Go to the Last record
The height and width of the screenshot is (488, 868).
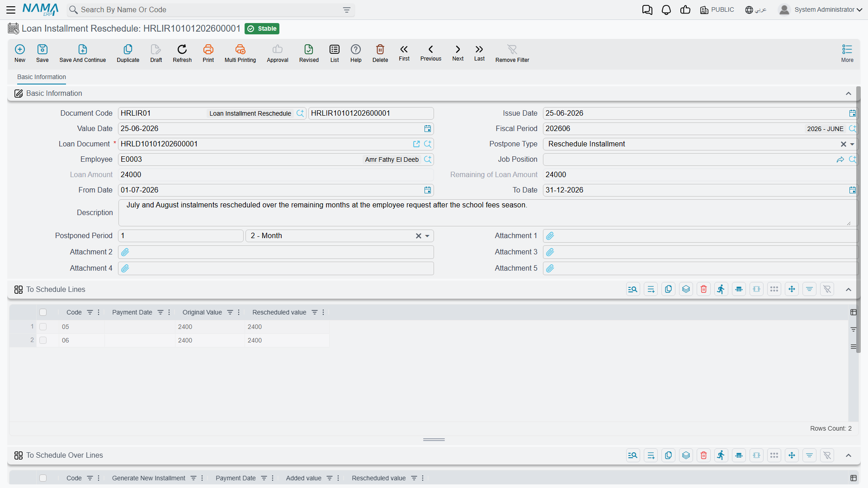(x=479, y=52)
